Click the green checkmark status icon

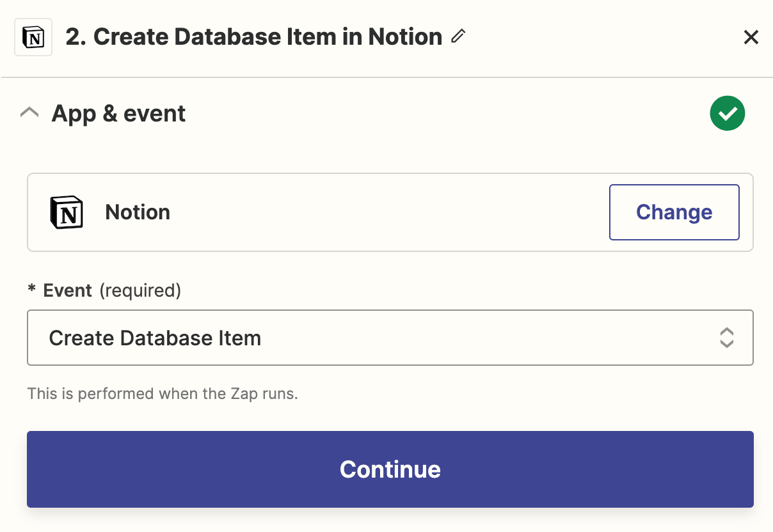tap(727, 114)
